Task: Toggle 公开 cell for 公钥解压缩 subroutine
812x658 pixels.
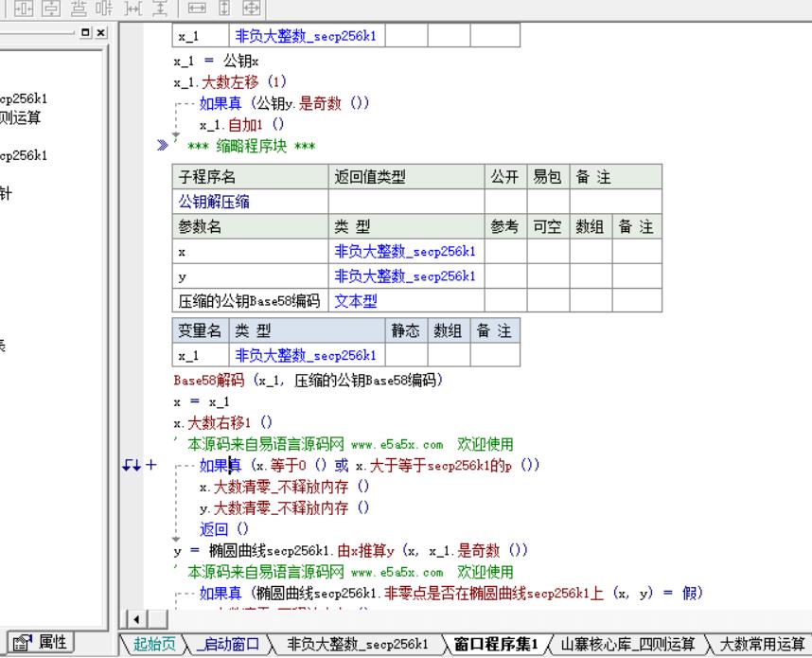Action: coord(505,201)
